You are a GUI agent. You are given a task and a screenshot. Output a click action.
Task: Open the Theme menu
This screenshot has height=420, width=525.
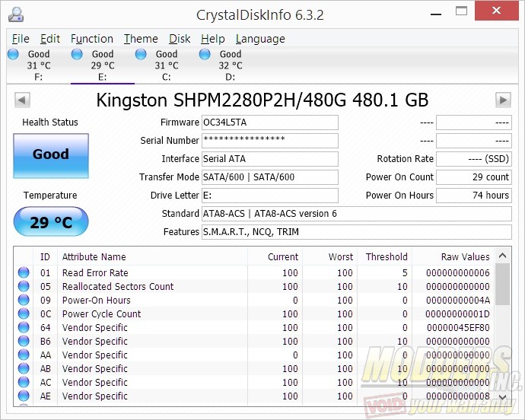tap(141, 39)
